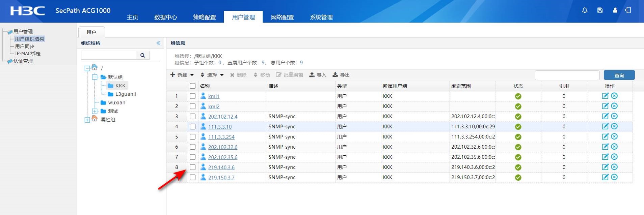
Task: Select checkbox for 219.140.3.6 row
Action: pyautogui.click(x=192, y=167)
